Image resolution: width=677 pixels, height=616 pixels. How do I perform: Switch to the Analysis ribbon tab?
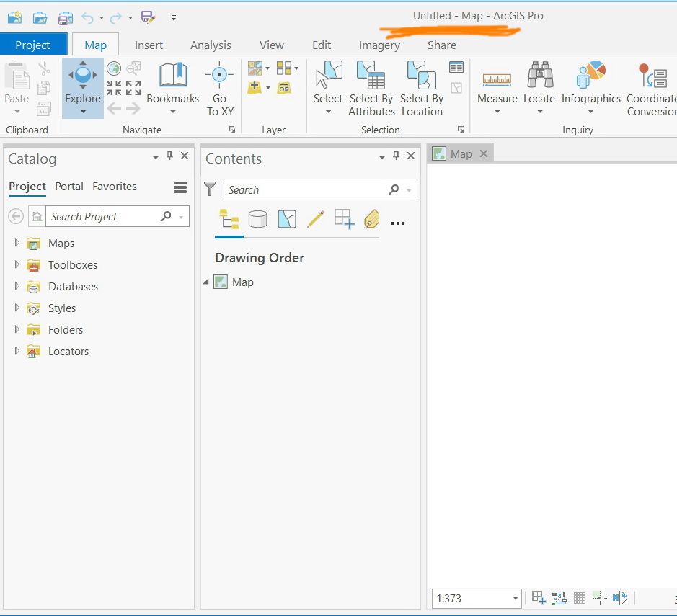point(211,45)
